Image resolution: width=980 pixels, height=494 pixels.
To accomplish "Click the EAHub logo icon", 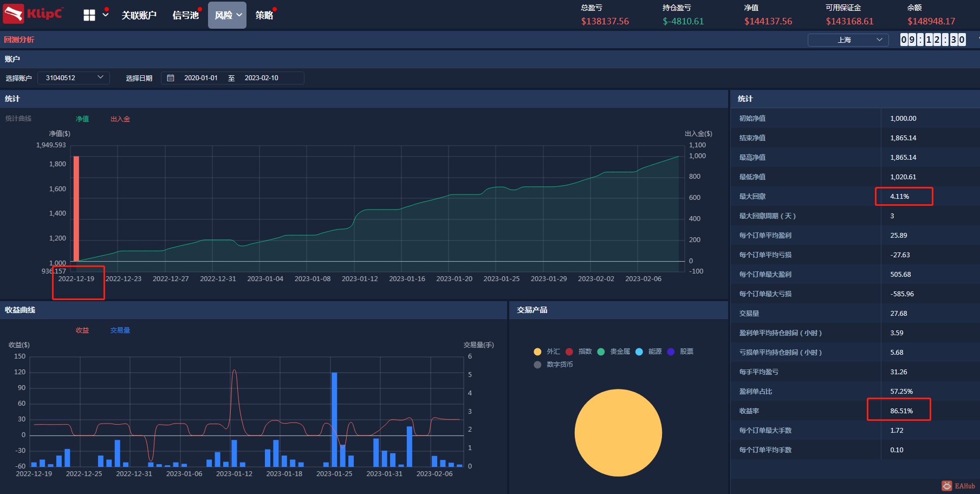I will 946,486.
